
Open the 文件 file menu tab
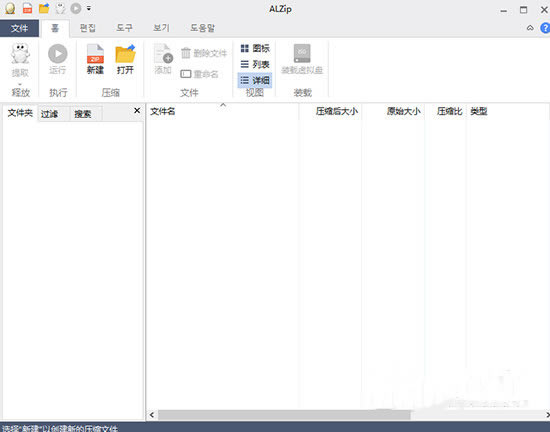point(19,28)
